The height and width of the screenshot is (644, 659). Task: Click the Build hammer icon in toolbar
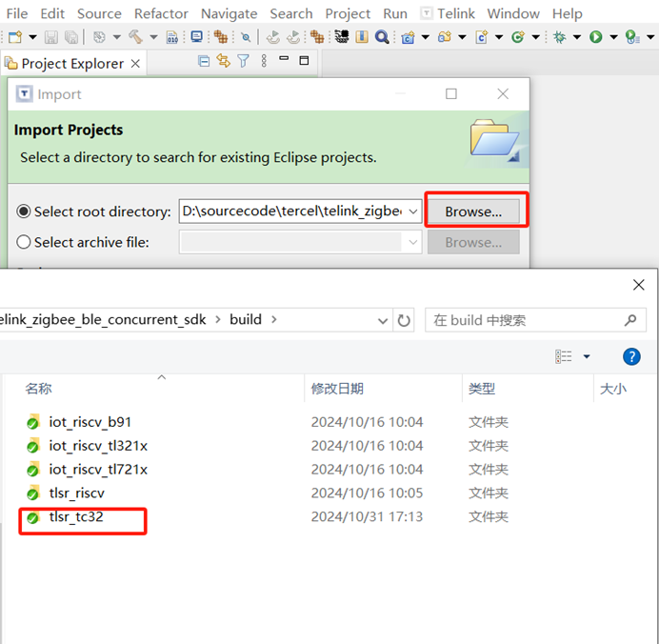135,37
